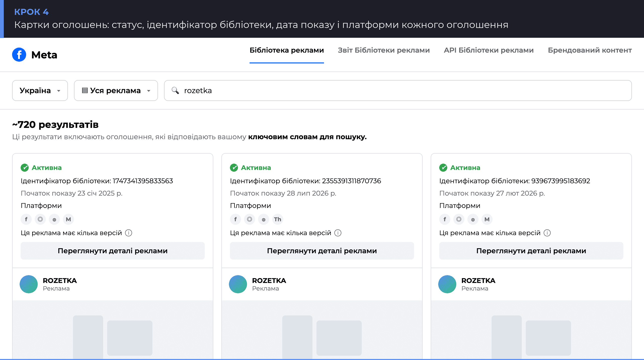Screen dimensions: 644x360
Task: Open the versions info icon in the 23 січ 2025 card
Action: [x=129, y=233]
